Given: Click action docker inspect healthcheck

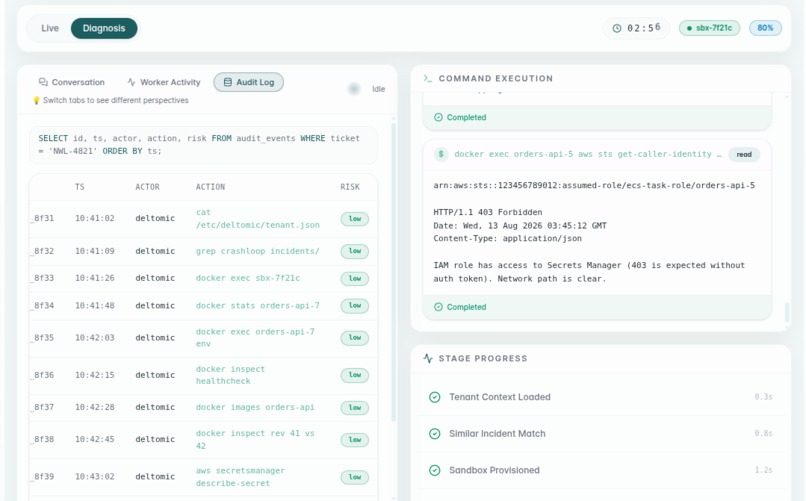Looking at the screenshot, I should pos(230,375).
